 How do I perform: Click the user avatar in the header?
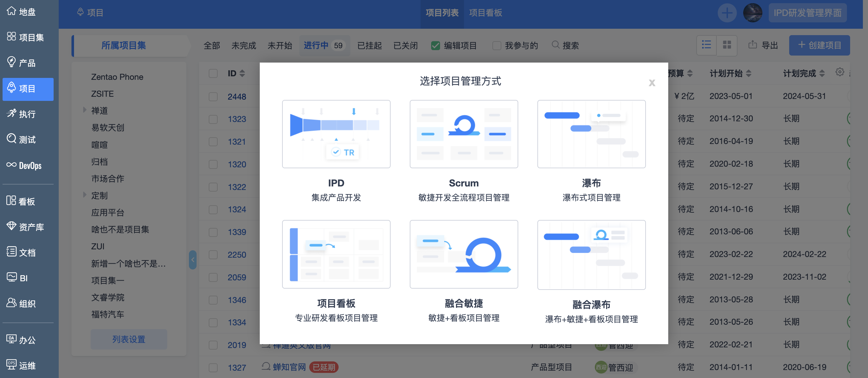[752, 13]
